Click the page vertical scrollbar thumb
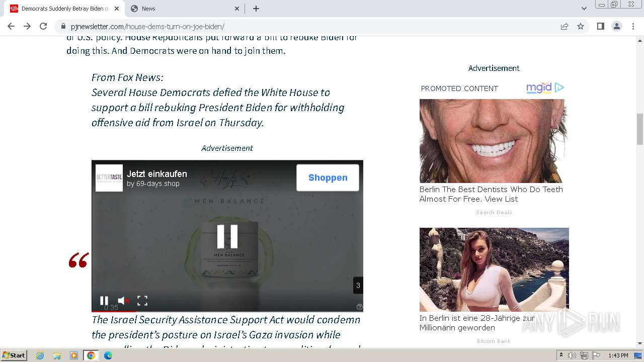 tap(640, 129)
